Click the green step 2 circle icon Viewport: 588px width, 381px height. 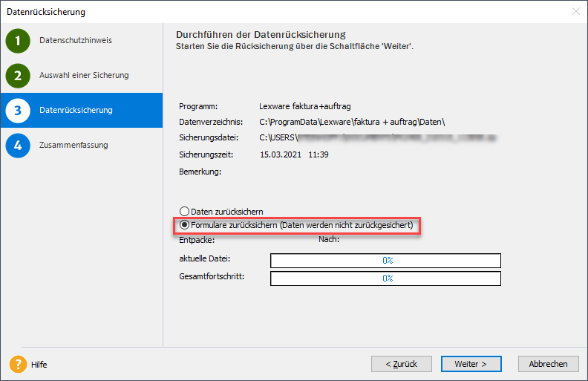click(18, 76)
